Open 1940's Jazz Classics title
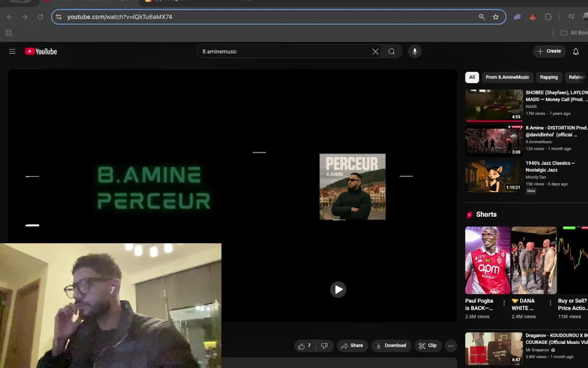 coord(550,166)
